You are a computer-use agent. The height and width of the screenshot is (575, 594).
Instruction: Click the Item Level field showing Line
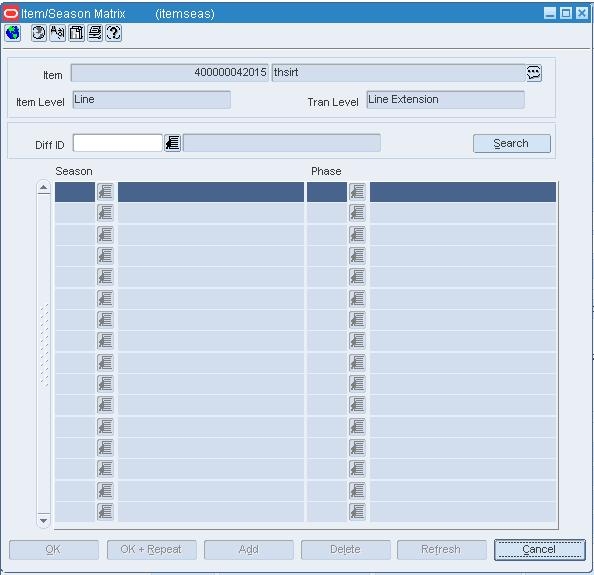[x=152, y=100]
